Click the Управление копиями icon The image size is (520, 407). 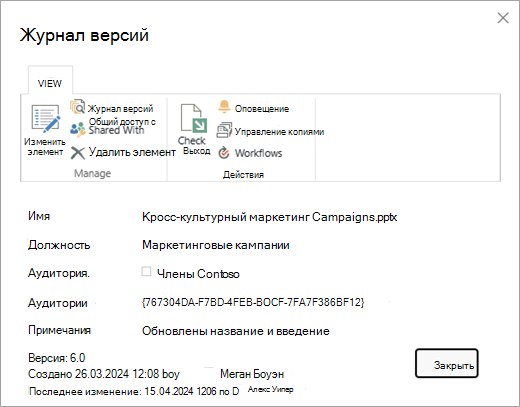[x=224, y=130]
